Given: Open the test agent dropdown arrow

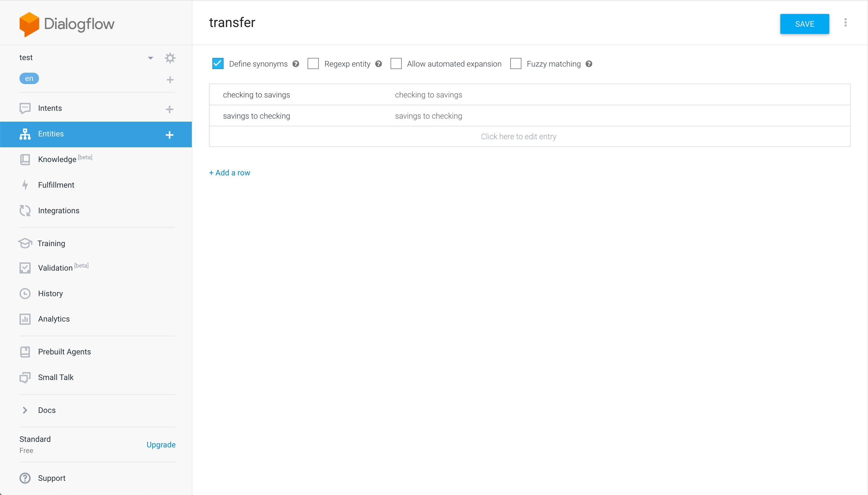Looking at the screenshot, I should [150, 58].
